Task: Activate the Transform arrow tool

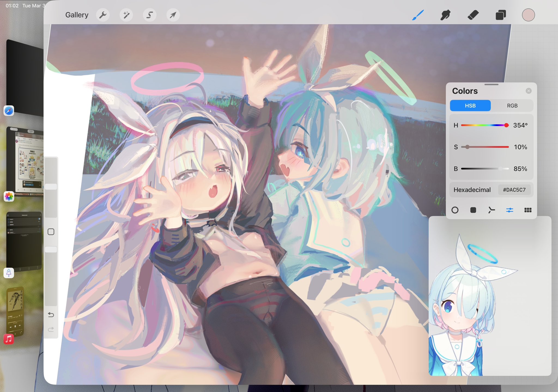Action: pos(173,15)
